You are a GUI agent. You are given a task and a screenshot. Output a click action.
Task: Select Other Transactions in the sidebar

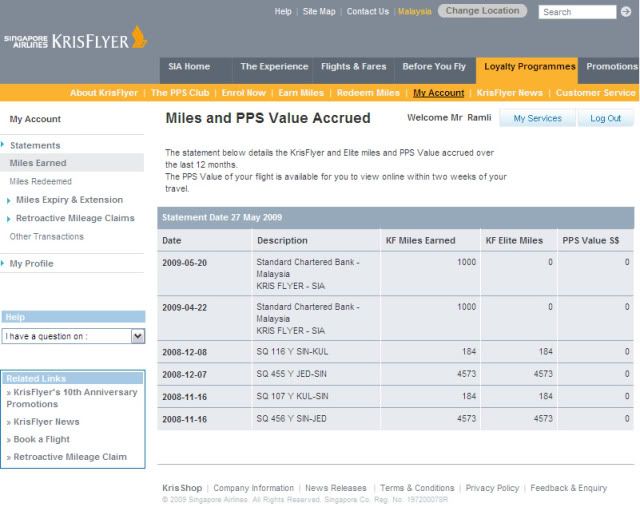click(47, 236)
